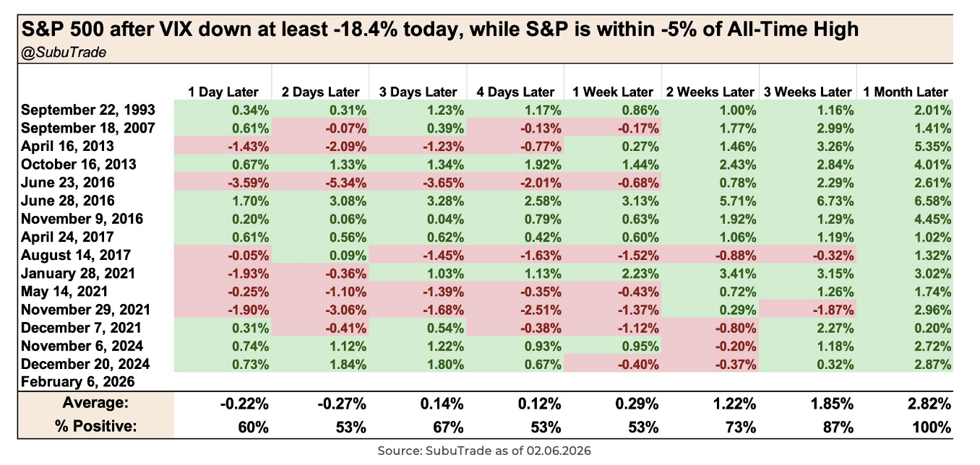Viewport: 980px width, 465px height.
Task: Click the 'November 29, 2021' date row
Action: (85, 309)
